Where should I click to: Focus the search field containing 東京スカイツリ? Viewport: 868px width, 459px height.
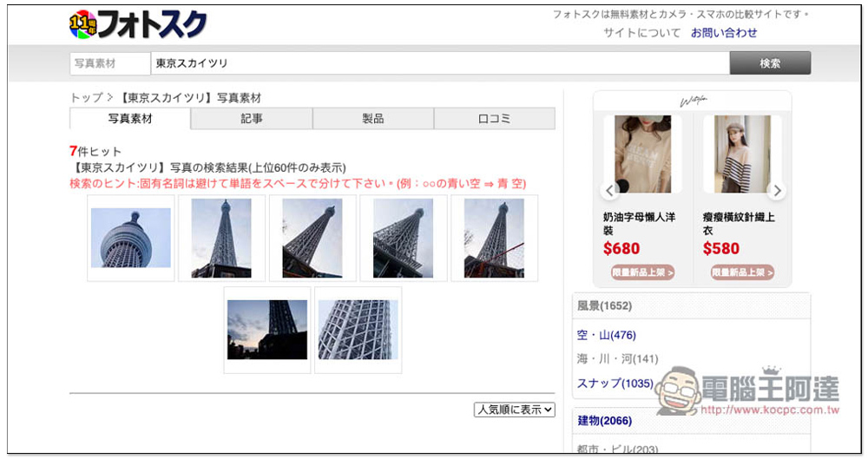click(x=440, y=63)
